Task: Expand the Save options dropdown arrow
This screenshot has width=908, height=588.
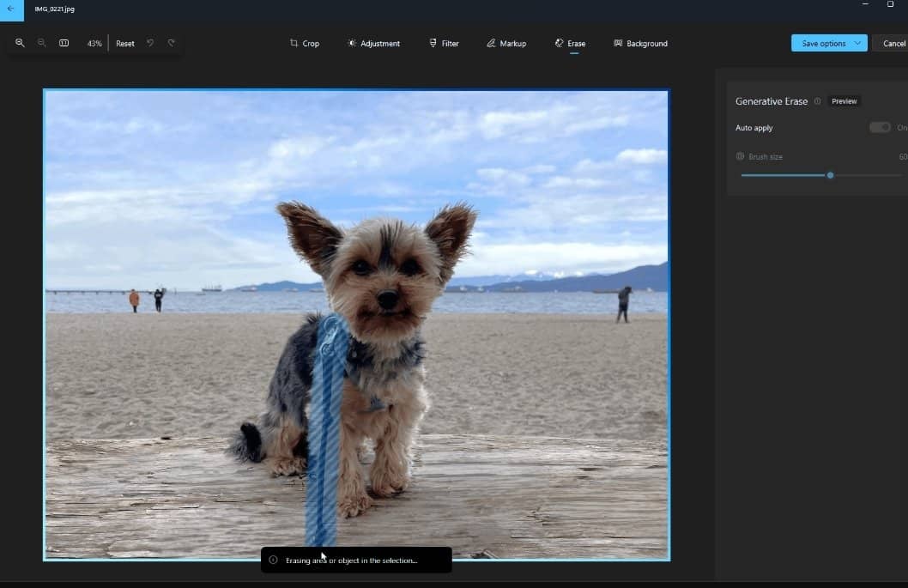Action: [857, 43]
